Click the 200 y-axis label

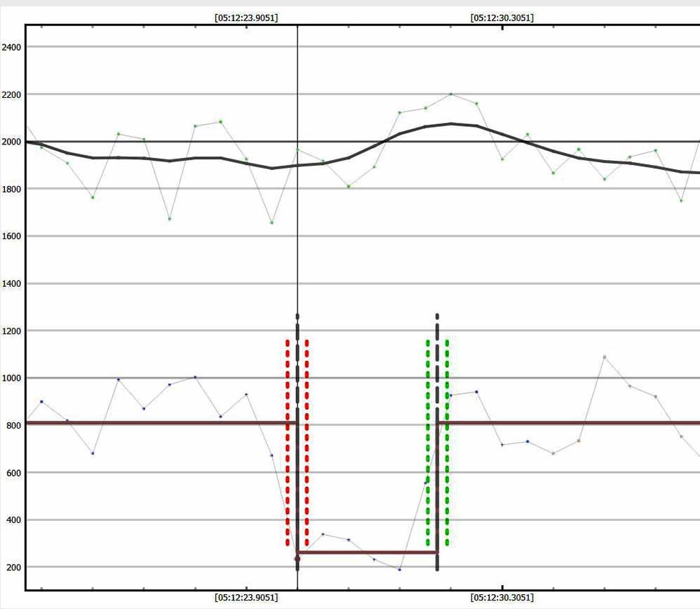tap(13, 567)
